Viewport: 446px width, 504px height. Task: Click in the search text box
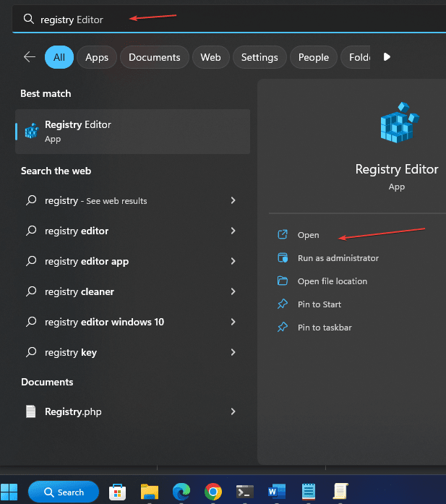tap(217, 20)
